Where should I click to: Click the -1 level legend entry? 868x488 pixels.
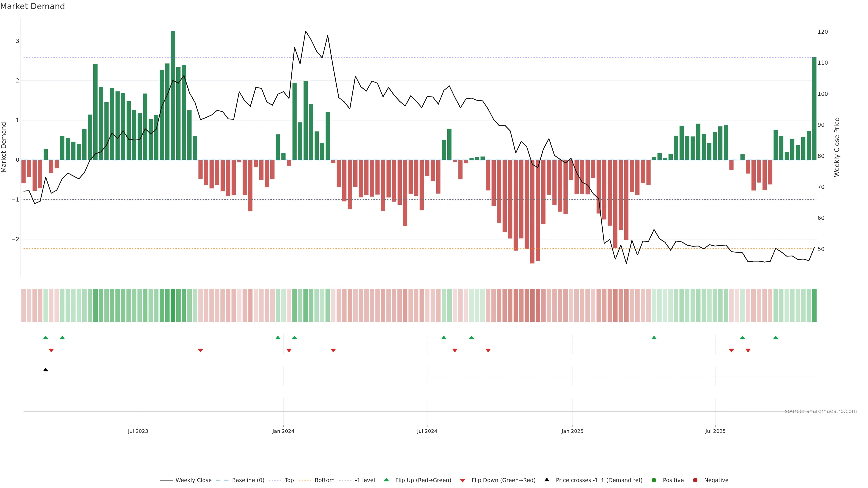[x=365, y=480]
